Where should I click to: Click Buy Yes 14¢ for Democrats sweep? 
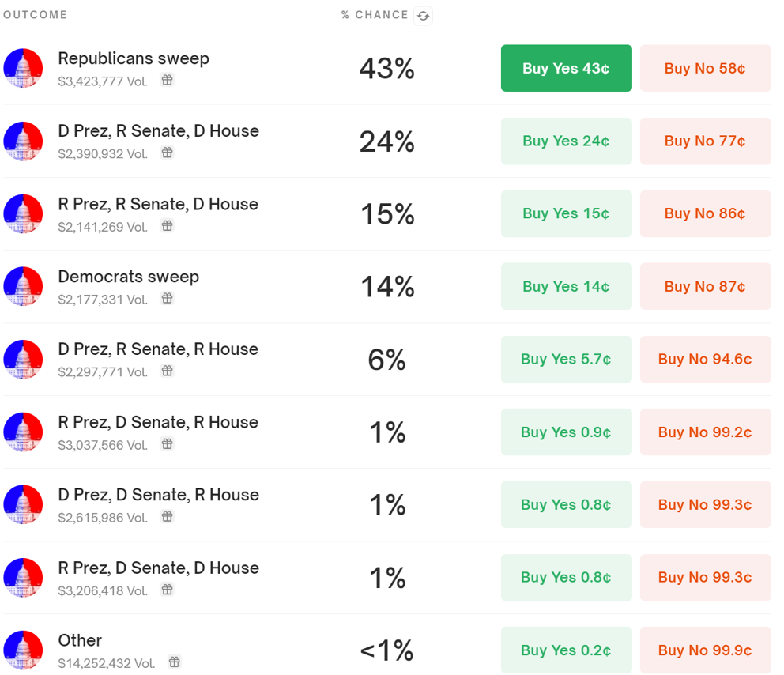[x=566, y=287]
